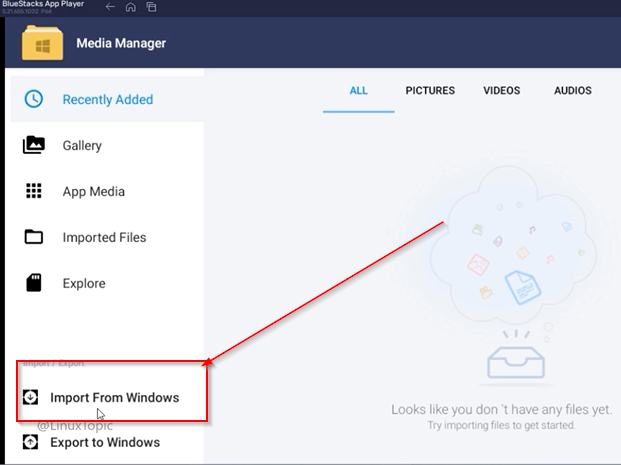Viewport: 621px width, 465px height.
Task: Click the empty inbox tray illustration
Action: (516, 362)
